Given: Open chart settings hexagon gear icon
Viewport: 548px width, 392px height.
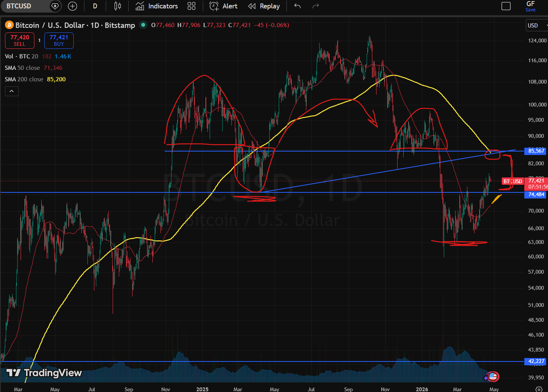Looking at the screenshot, I should (539, 389).
